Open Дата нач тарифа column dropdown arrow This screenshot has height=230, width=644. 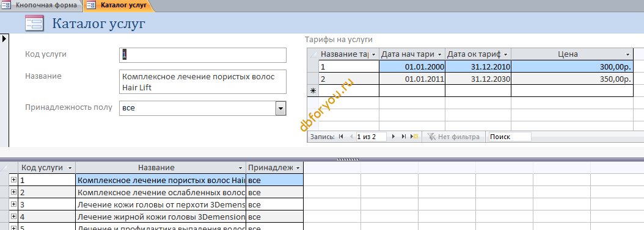(x=439, y=54)
